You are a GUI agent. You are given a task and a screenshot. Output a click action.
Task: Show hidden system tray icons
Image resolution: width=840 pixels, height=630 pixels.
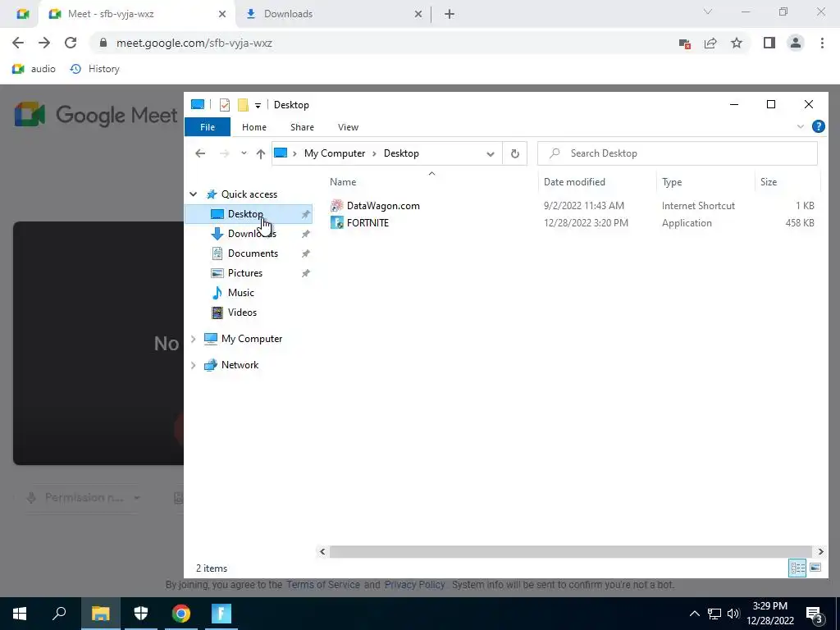tap(694, 614)
